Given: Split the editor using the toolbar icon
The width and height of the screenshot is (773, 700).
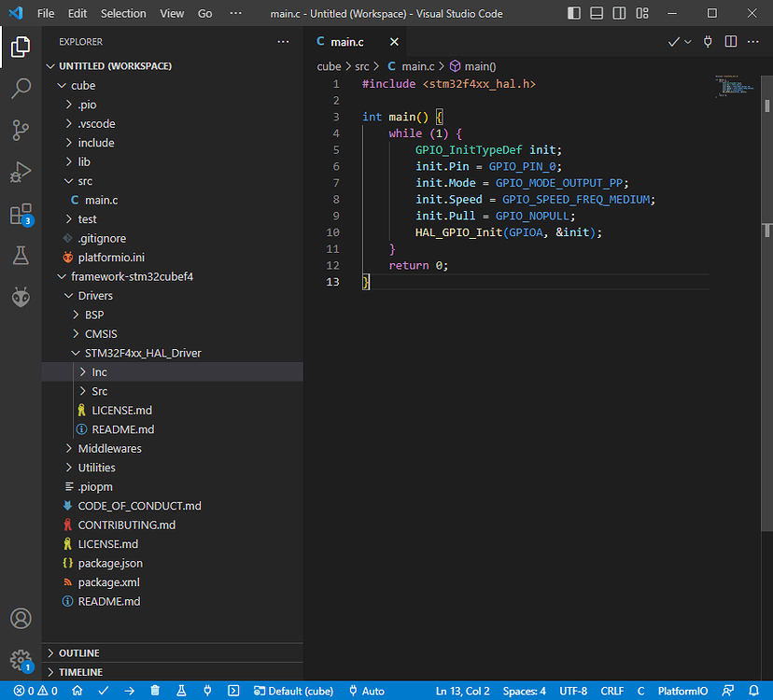Looking at the screenshot, I should 729,41.
